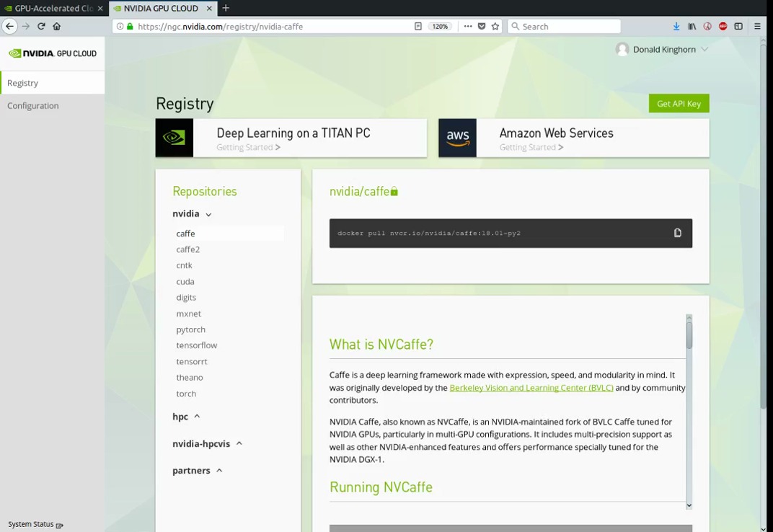Click the NVIDIA GPU Cloud logo

pyautogui.click(x=53, y=53)
